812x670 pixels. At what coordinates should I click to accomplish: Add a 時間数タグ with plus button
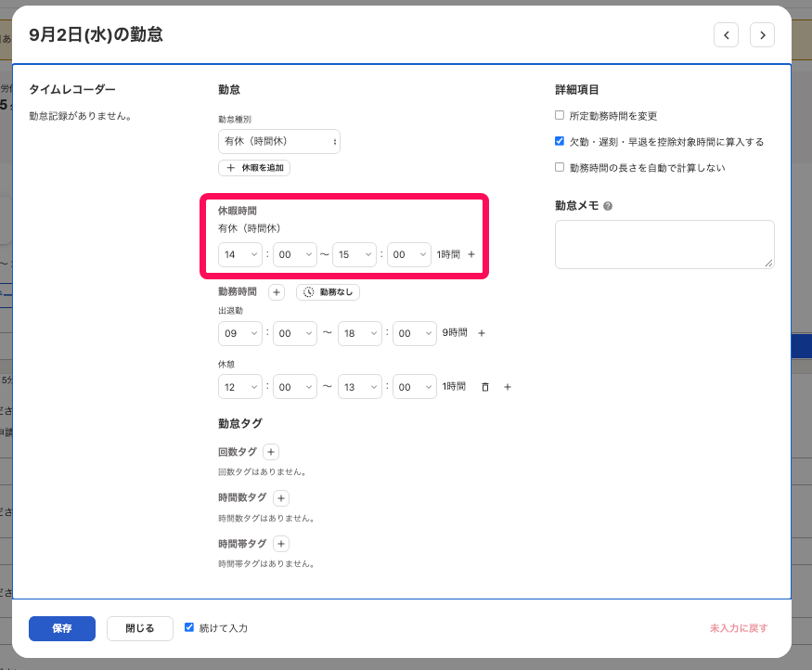[x=281, y=498]
